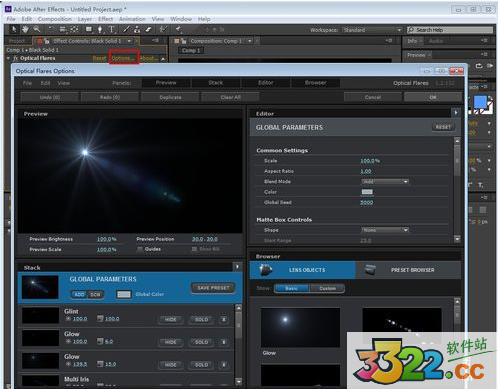Screen dimensions: 498x389
Task: Click the Glint scale icon in Stack
Action: pyautogui.click(x=100, y=319)
